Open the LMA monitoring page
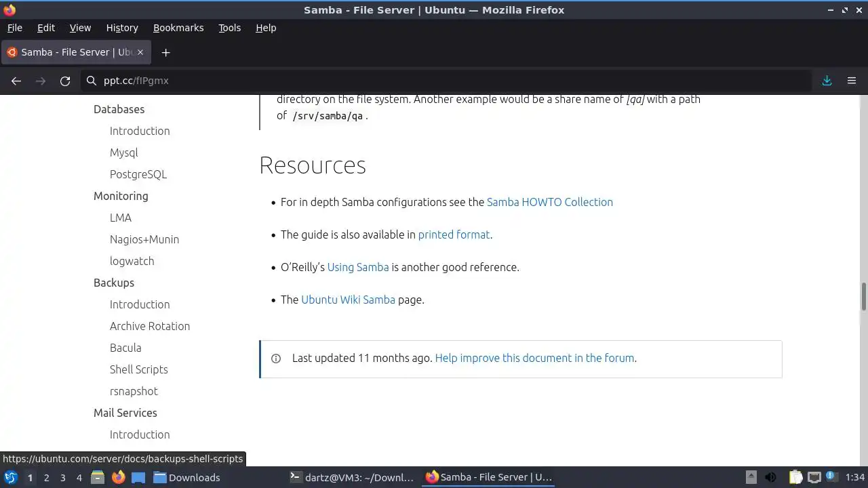Screen dimensions: 868x488 click(x=121, y=218)
